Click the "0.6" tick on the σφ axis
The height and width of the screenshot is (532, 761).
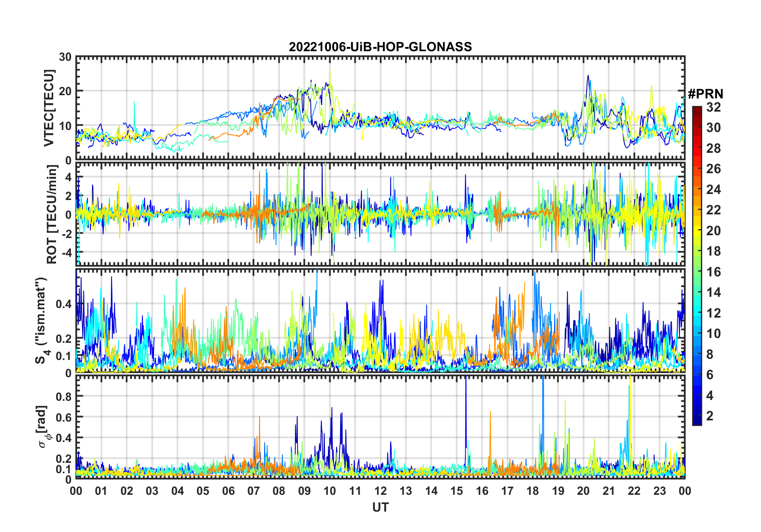(64, 417)
